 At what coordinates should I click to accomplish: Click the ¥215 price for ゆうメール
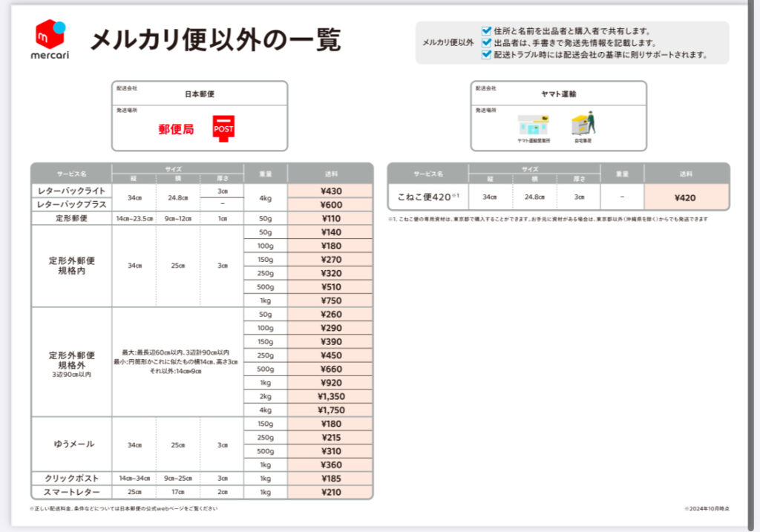[331, 437]
